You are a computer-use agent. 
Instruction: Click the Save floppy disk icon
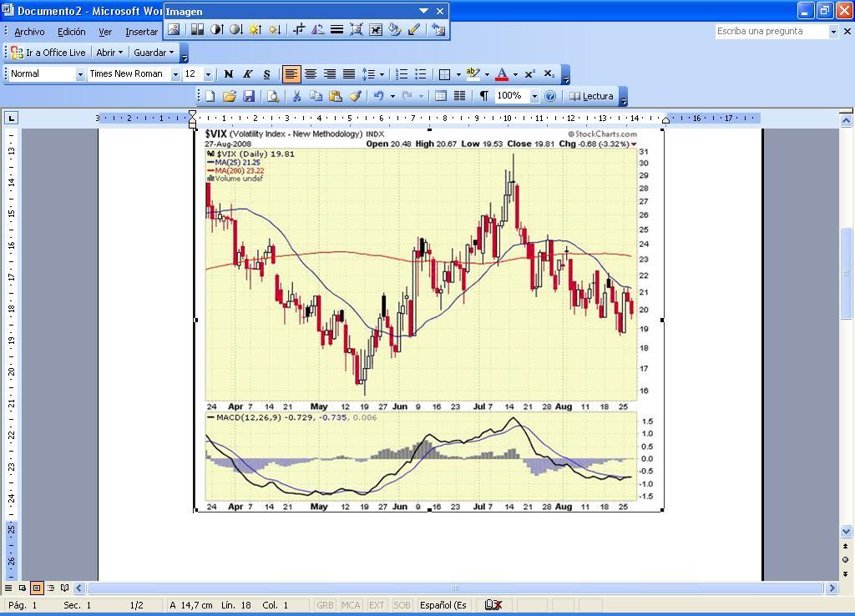tap(248, 96)
